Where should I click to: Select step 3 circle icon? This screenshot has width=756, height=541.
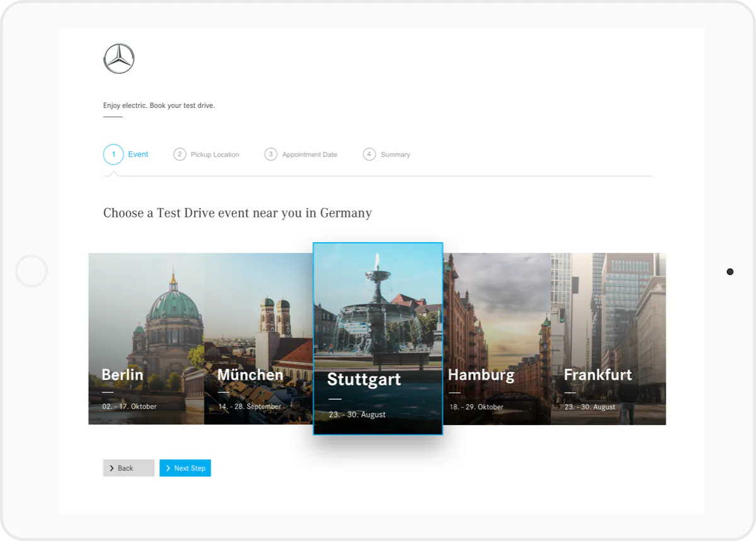[x=271, y=154]
